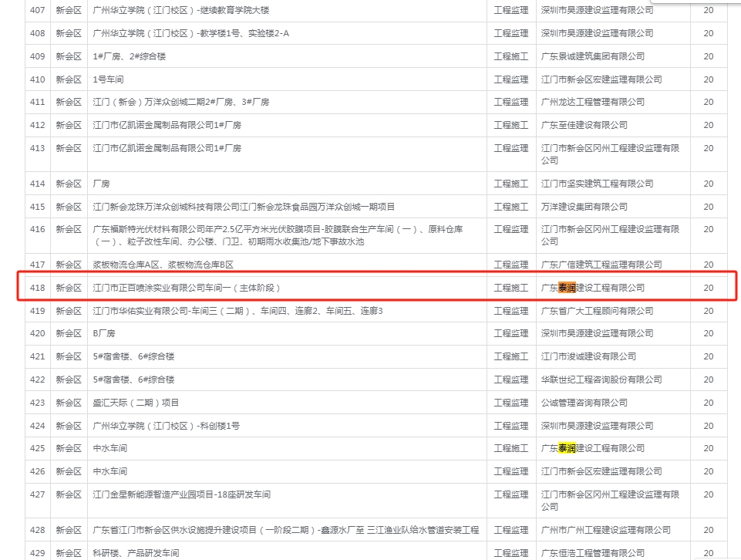Image resolution: width=741 pixels, height=560 pixels.
Task: Select project 盛汇天际（二期）项目
Action: [136, 403]
